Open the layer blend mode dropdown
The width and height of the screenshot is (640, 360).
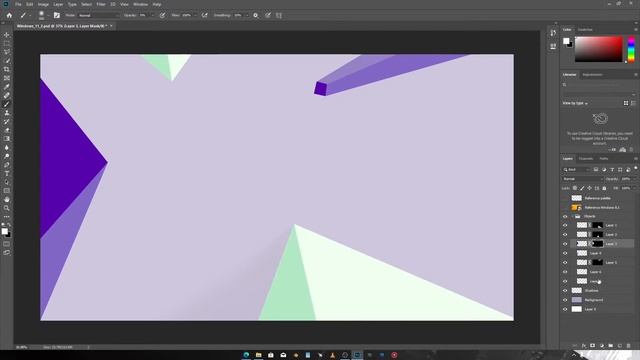[582, 179]
